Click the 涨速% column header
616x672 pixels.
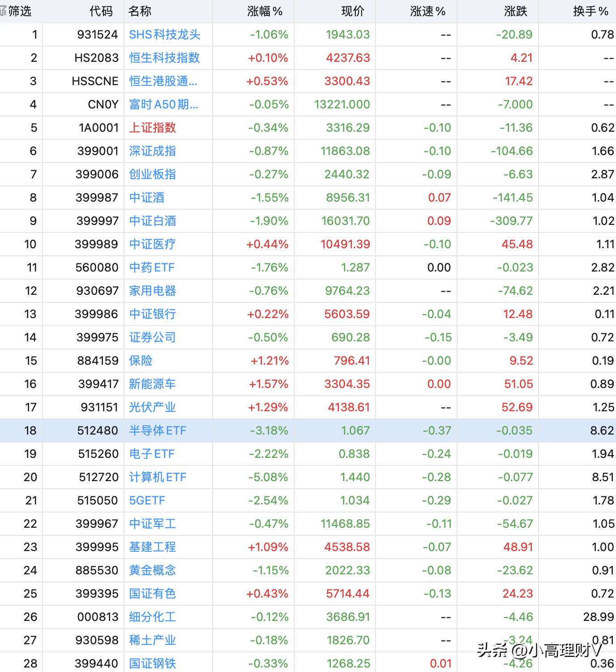(x=428, y=11)
